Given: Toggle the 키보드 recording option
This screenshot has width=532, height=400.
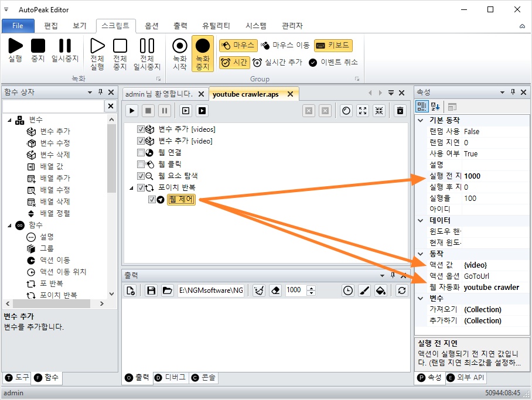Looking at the screenshot, I should click(333, 45).
